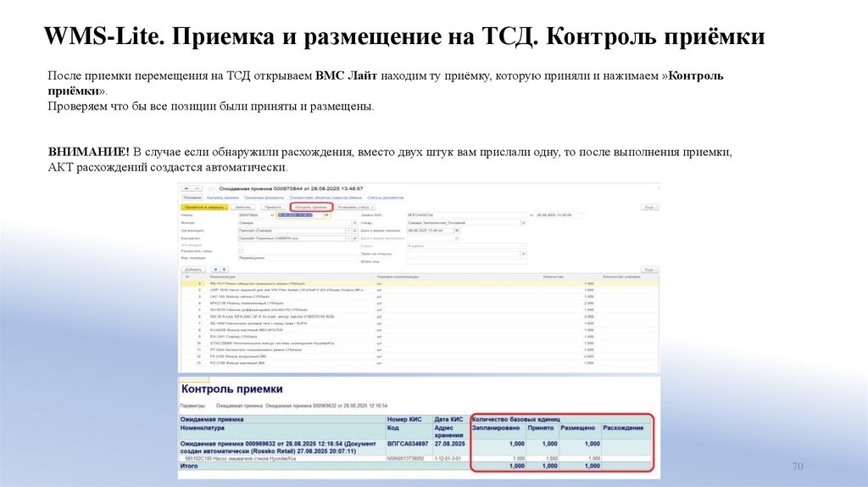
Task: Click Размещено column header in report
Action: 577,428
